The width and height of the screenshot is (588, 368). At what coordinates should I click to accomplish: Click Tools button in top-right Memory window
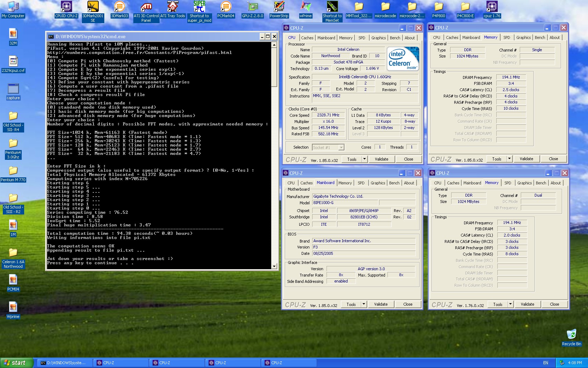point(497,159)
